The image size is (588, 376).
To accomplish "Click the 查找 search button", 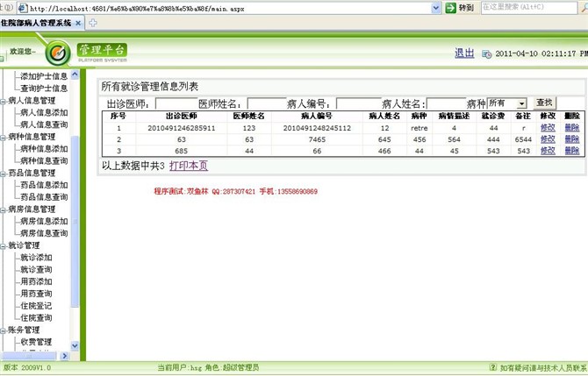I will tap(544, 103).
